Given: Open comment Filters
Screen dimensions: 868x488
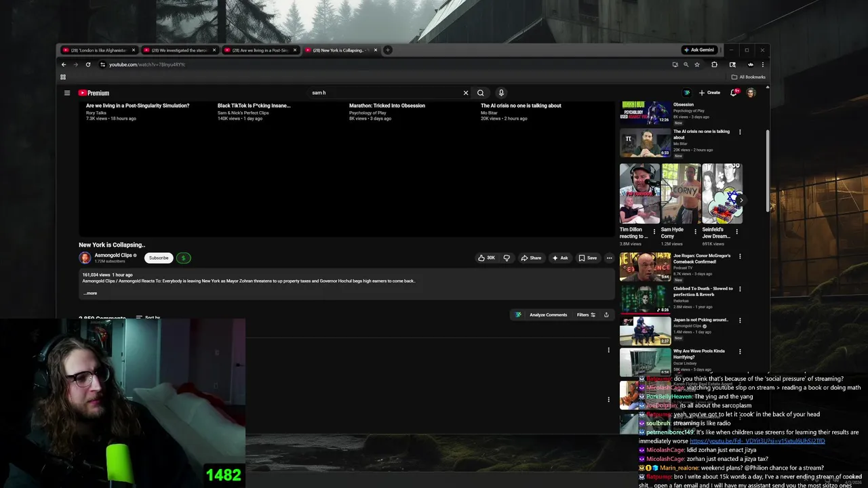Looking at the screenshot, I should click(x=586, y=315).
